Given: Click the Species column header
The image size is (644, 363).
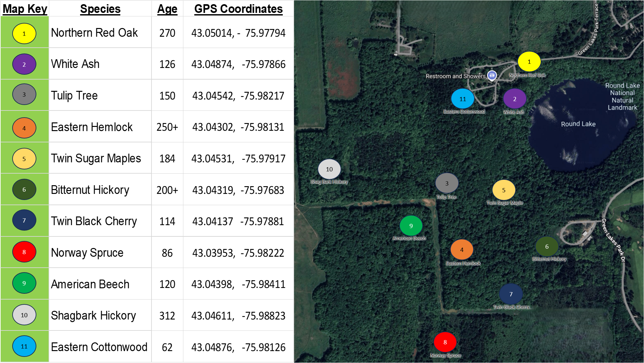Looking at the screenshot, I should click(100, 9).
